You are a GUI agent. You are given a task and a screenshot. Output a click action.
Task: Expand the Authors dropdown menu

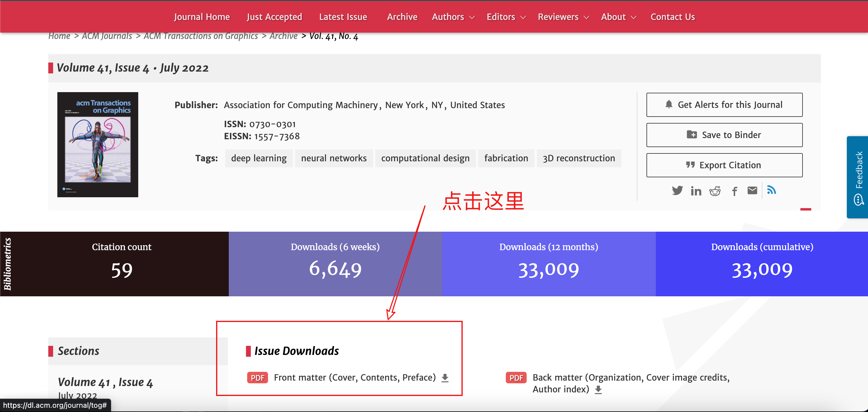click(x=453, y=17)
